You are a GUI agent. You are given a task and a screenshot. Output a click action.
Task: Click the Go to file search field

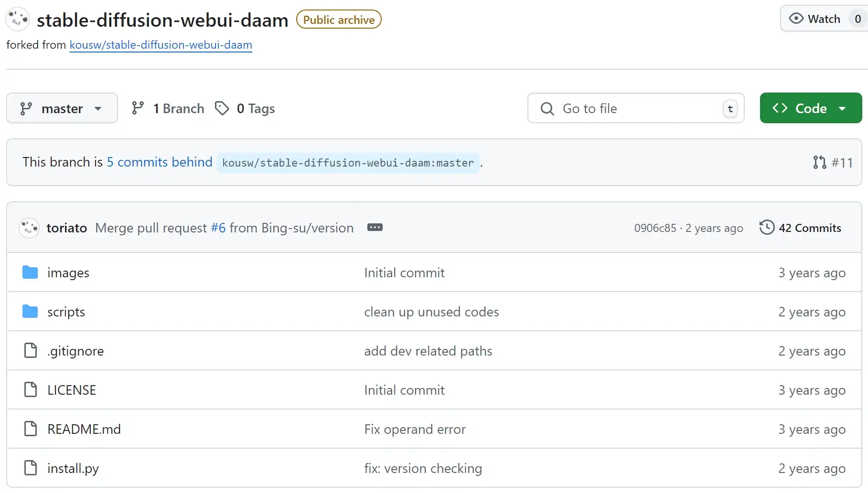click(636, 108)
